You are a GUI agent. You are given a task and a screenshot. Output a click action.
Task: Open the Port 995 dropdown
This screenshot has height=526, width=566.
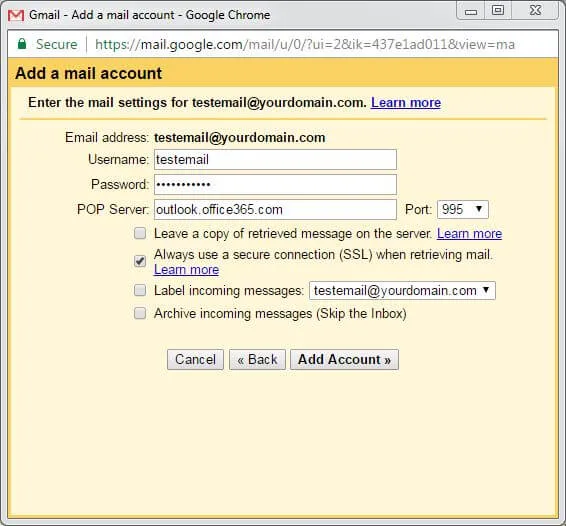tap(463, 209)
